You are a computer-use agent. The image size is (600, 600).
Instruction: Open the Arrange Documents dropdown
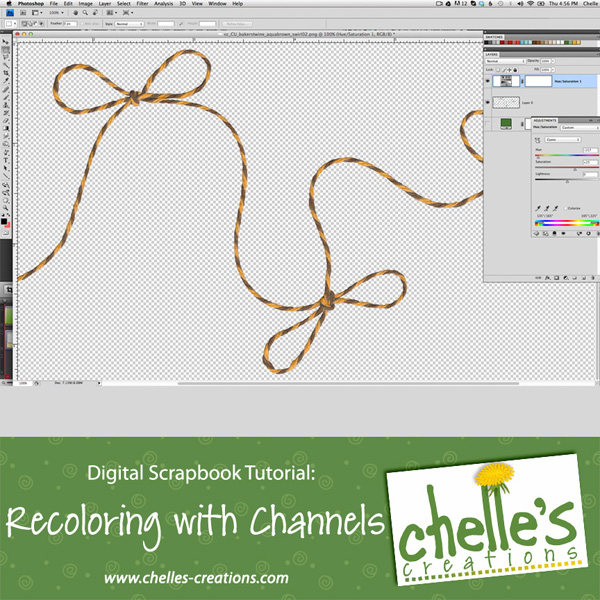pyautogui.click(x=111, y=13)
